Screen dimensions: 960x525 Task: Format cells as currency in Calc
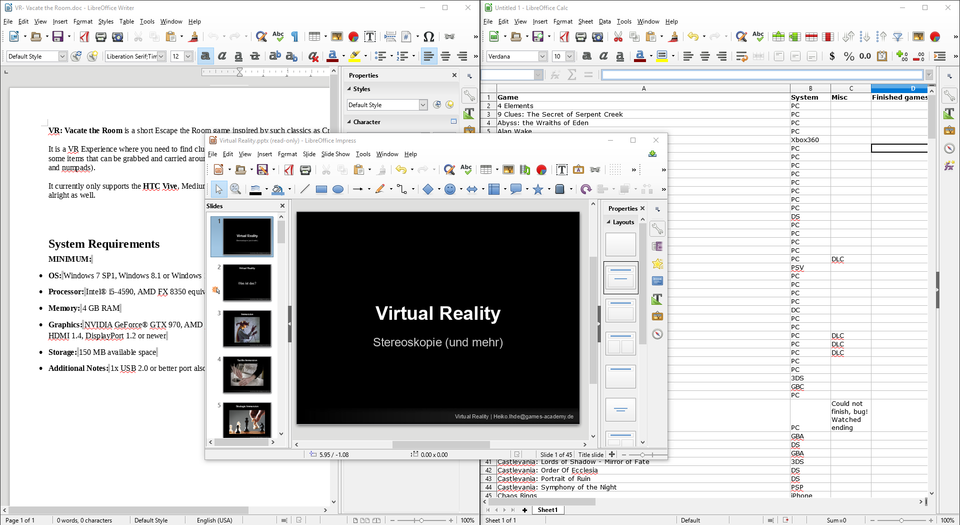833,57
